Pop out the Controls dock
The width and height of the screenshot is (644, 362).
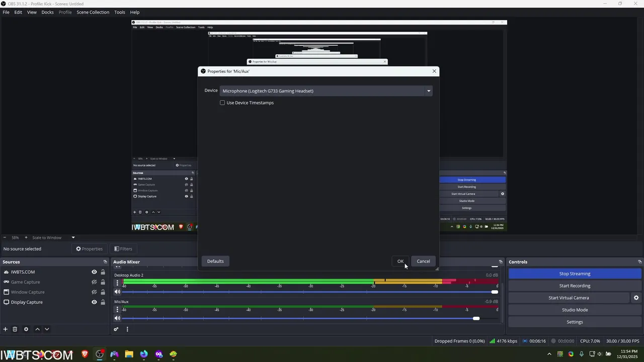tap(639, 262)
